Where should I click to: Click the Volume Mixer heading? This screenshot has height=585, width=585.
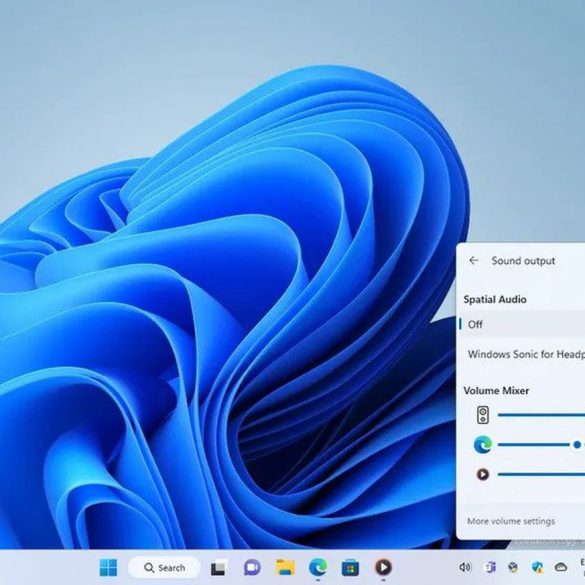click(x=496, y=391)
